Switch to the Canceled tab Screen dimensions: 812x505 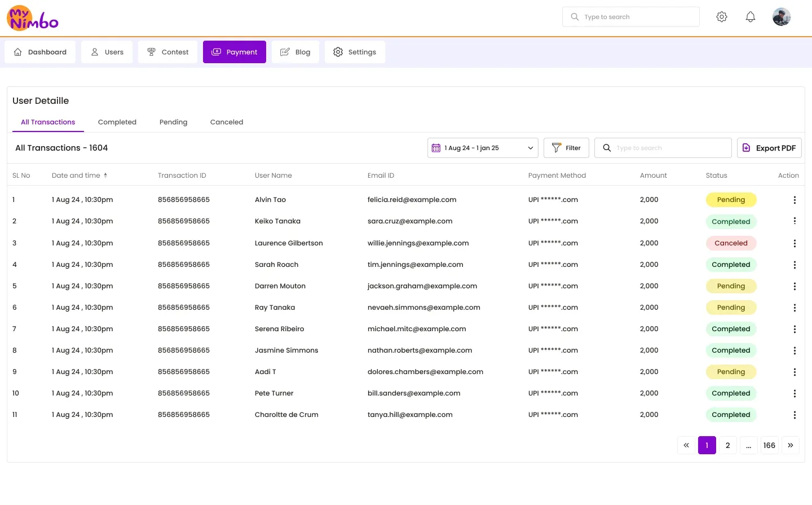pos(227,122)
